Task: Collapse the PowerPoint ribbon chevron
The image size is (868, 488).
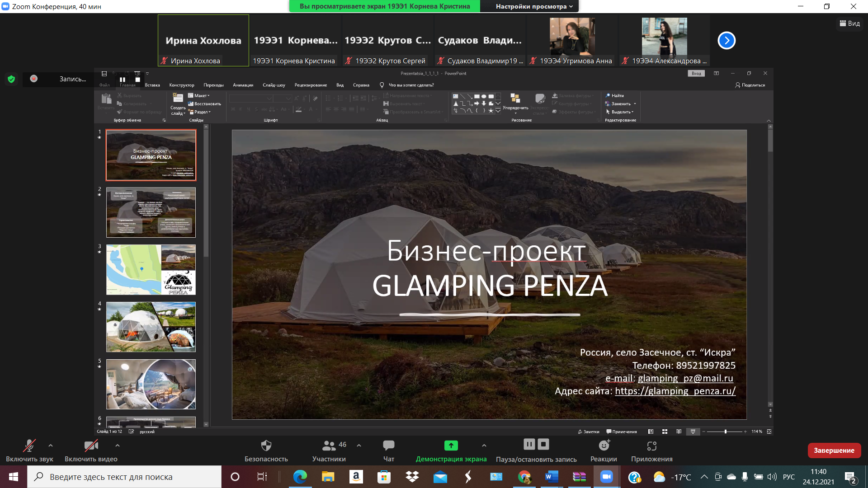Action: coord(769,121)
